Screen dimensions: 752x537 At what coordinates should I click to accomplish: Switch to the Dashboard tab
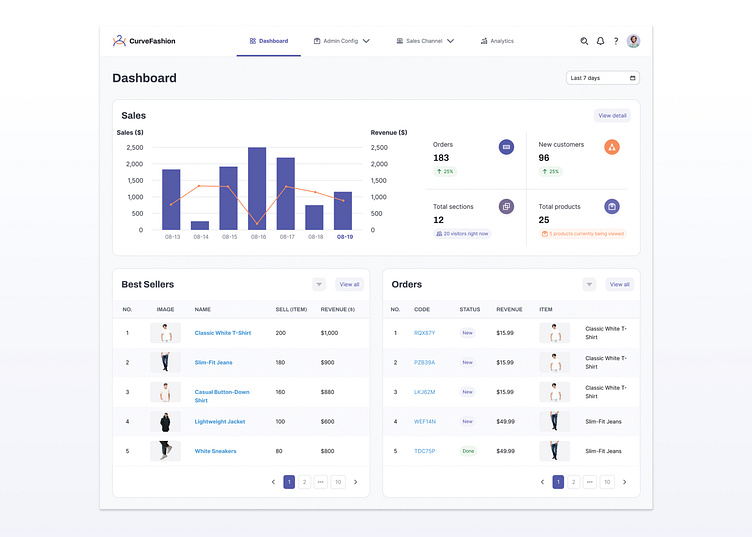[269, 41]
